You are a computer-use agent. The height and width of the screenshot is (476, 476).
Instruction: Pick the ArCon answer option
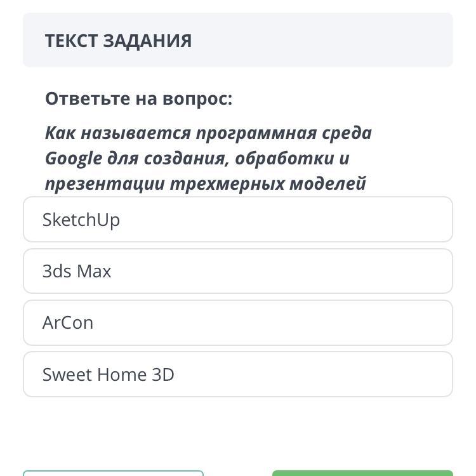(237, 322)
